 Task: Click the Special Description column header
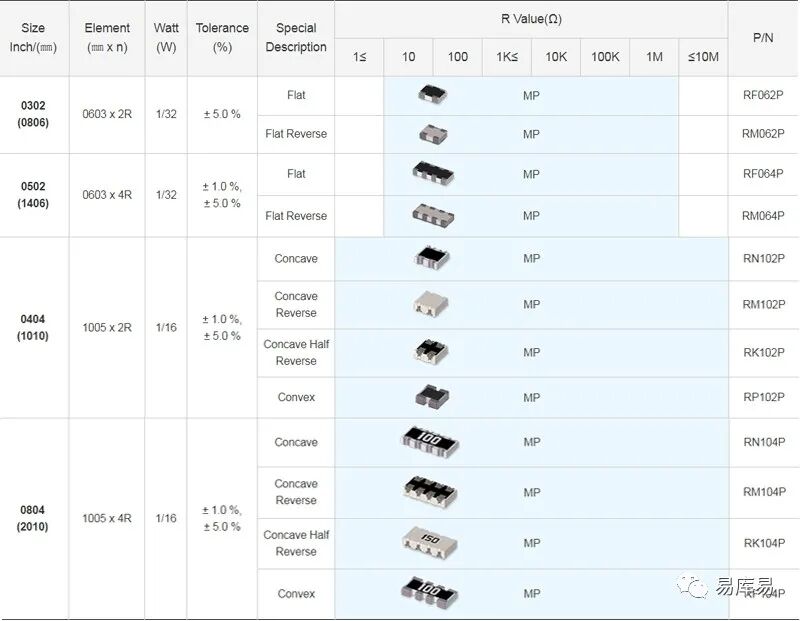tap(296, 37)
